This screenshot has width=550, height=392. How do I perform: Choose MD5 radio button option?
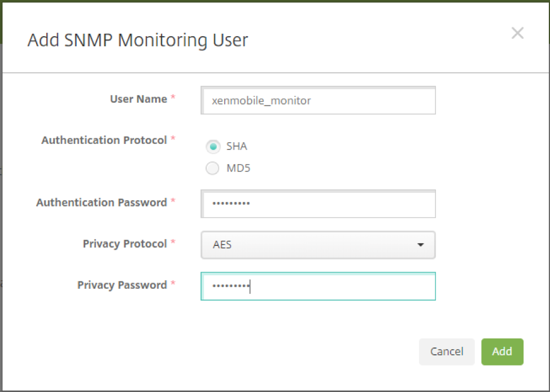point(212,168)
